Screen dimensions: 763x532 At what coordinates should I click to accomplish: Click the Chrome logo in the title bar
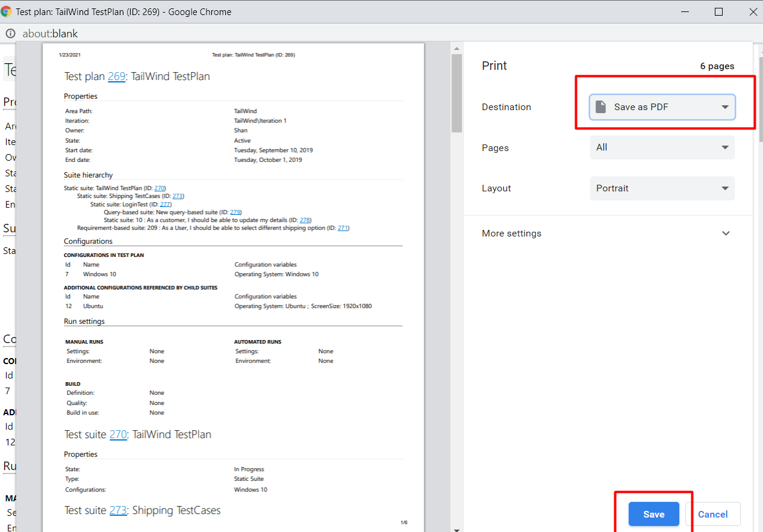pyautogui.click(x=7, y=11)
